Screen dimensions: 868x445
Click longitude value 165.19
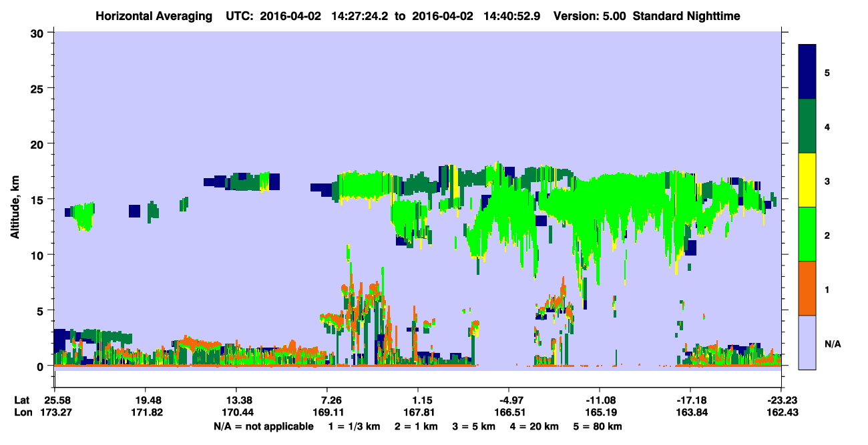click(x=600, y=412)
